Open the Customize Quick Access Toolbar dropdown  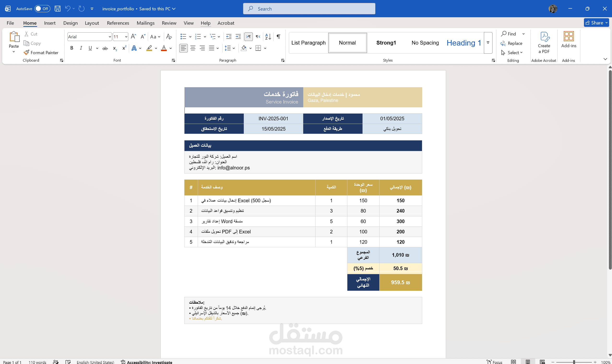92,9
